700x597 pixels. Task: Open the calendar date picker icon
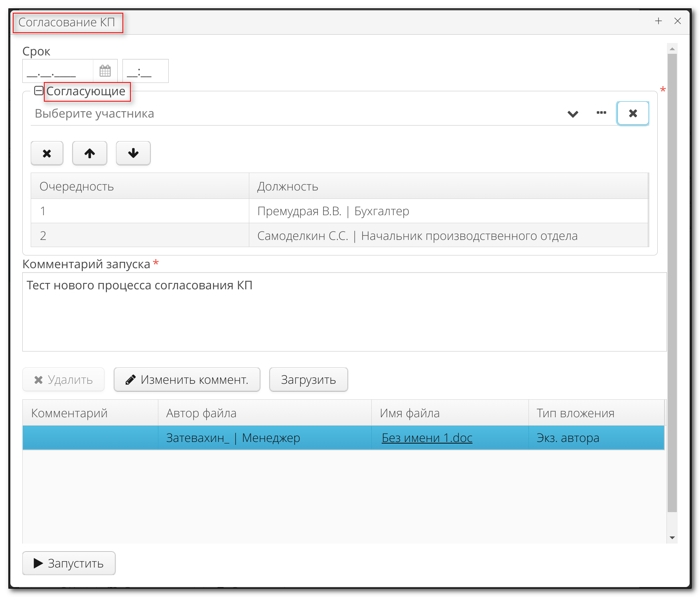pos(105,71)
